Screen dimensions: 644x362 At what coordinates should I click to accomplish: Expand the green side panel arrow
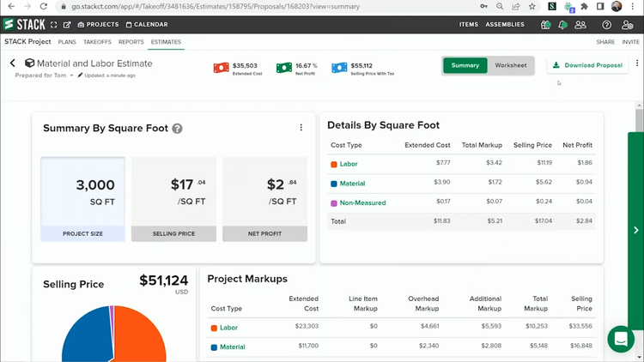635,230
